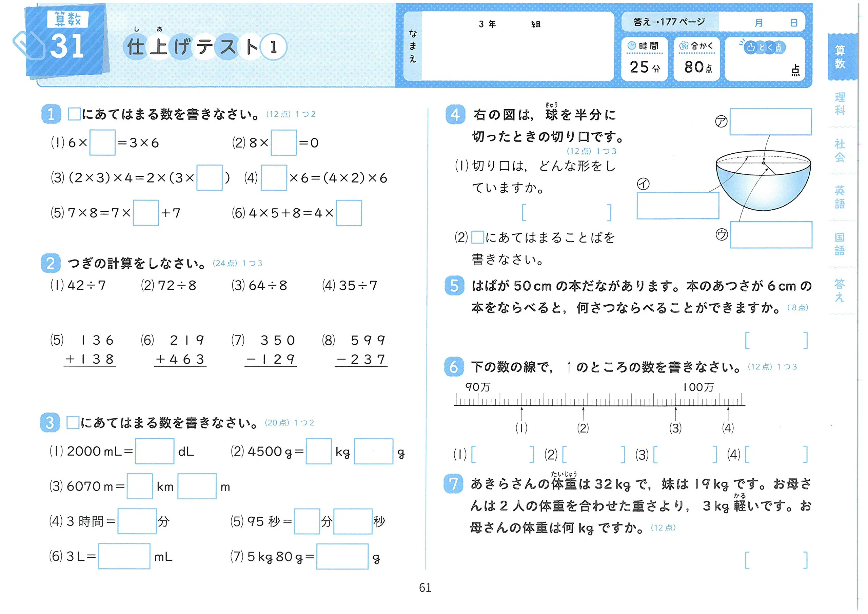Click the 25分 time limit
This screenshot has height=614, width=868.
[645, 67]
